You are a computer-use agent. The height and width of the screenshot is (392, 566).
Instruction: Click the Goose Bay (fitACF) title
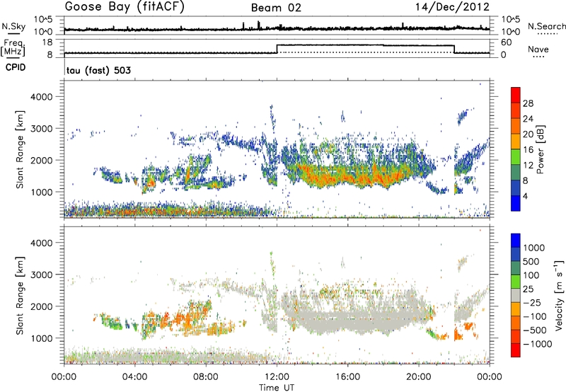click(x=125, y=7)
